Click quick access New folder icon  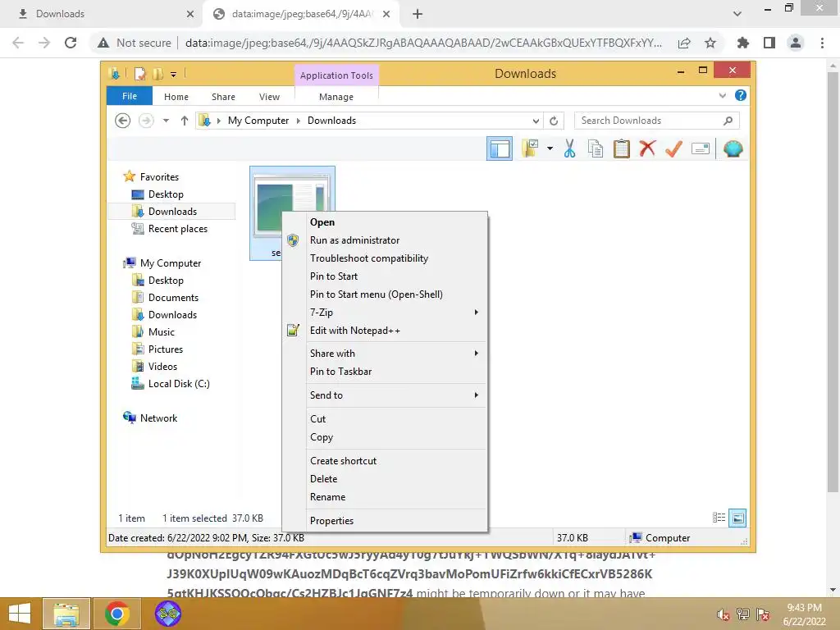157,73
